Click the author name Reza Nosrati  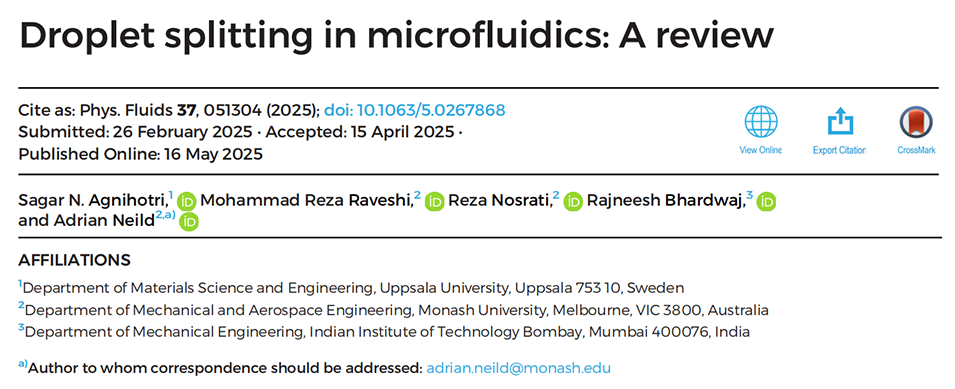coord(499,201)
